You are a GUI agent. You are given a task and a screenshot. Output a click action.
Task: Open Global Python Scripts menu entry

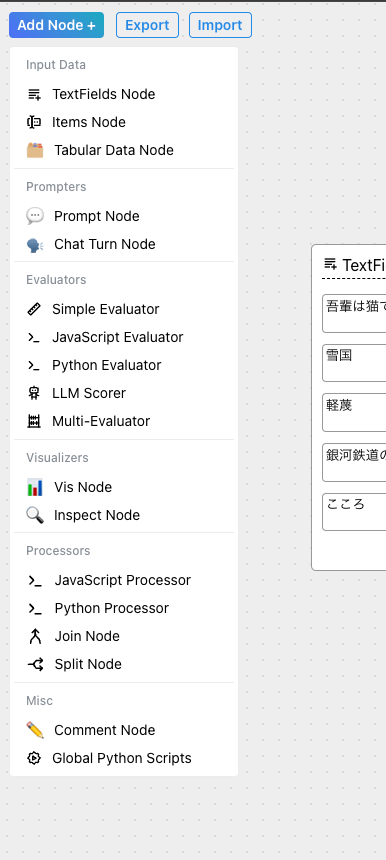124,758
